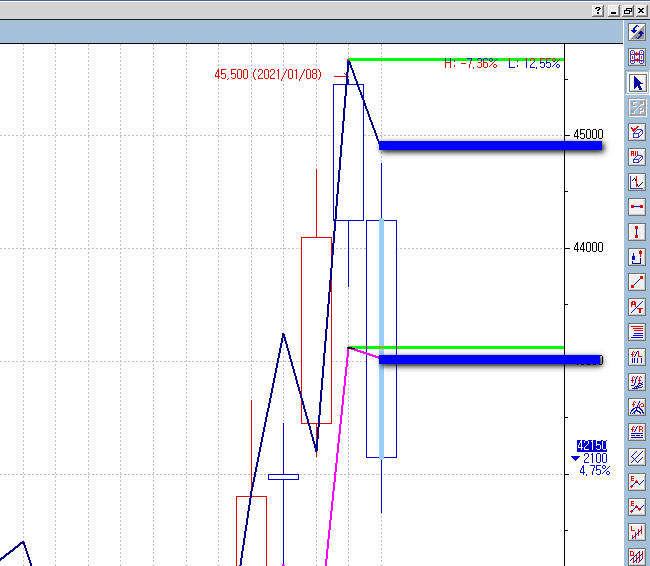
Task: Select the arrow pointer tool
Action: coord(637,82)
